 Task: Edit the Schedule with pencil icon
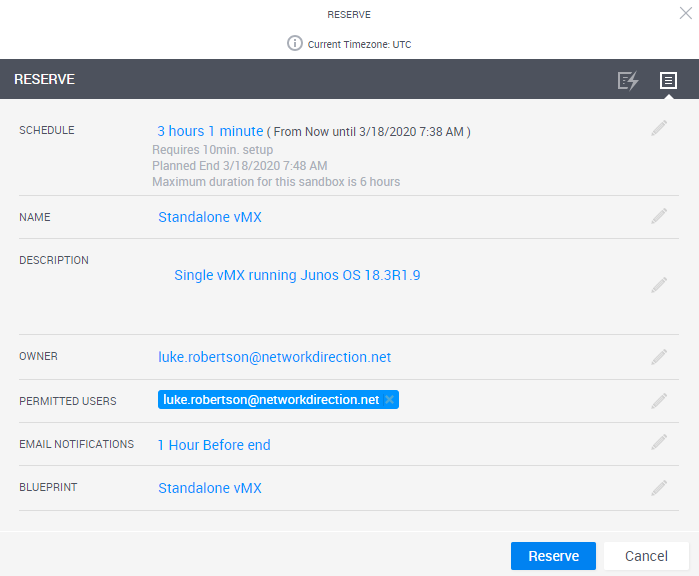pyautogui.click(x=659, y=128)
